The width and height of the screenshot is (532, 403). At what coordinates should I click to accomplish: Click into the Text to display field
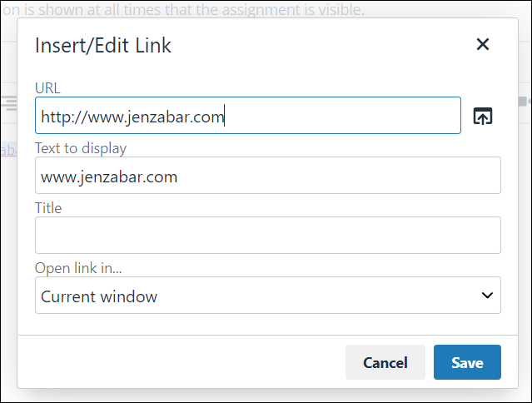(268, 176)
